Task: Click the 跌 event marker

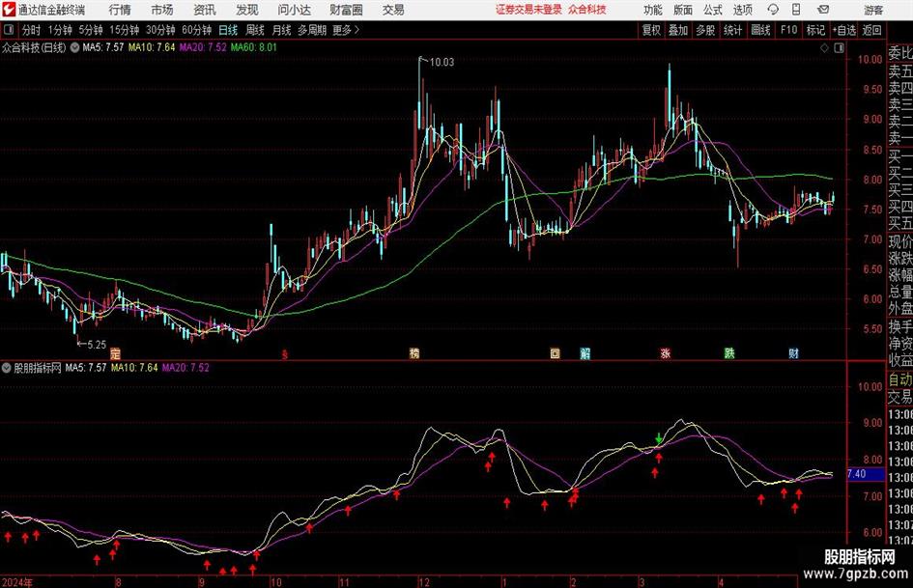Action: tap(729, 353)
